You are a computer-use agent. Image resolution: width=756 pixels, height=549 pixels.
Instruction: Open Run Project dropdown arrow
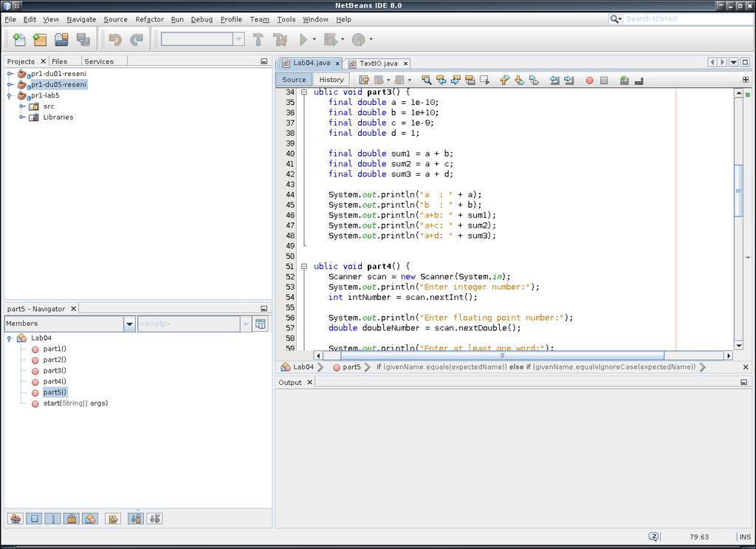point(315,39)
